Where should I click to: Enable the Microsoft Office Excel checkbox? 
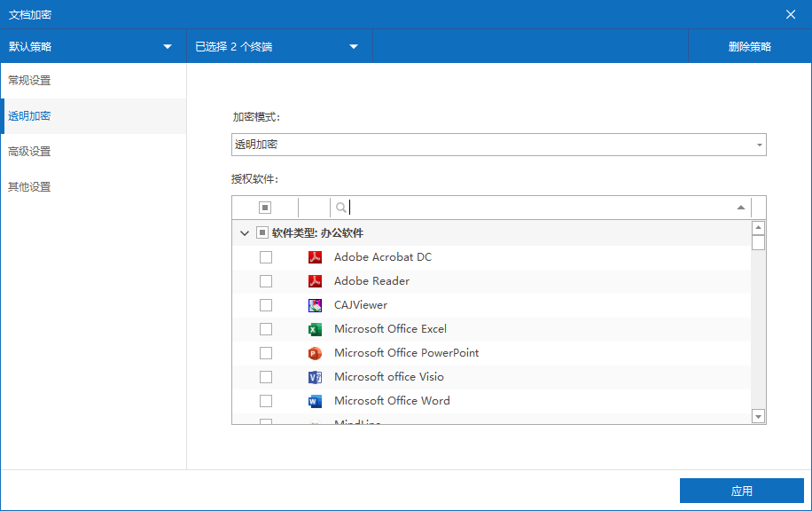click(266, 329)
